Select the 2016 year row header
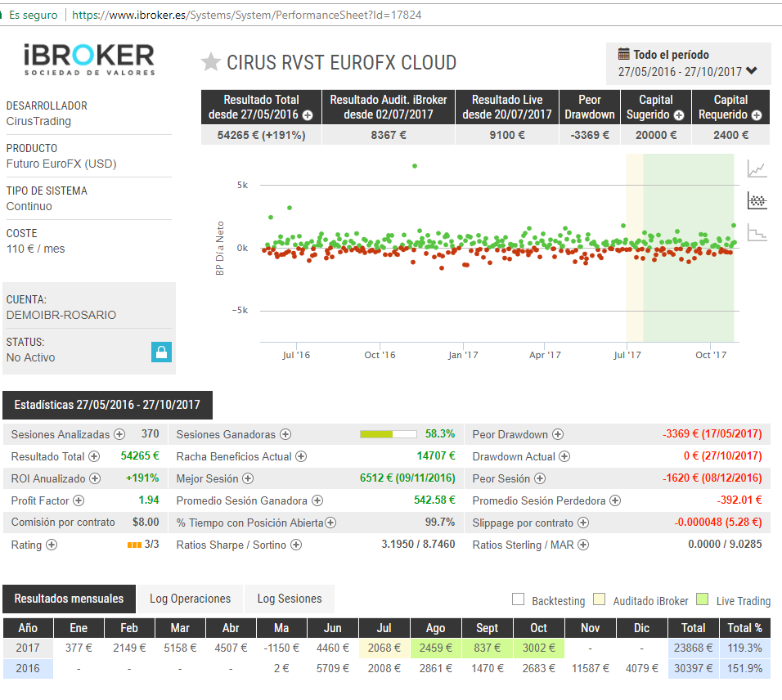782x700 pixels. (28, 669)
